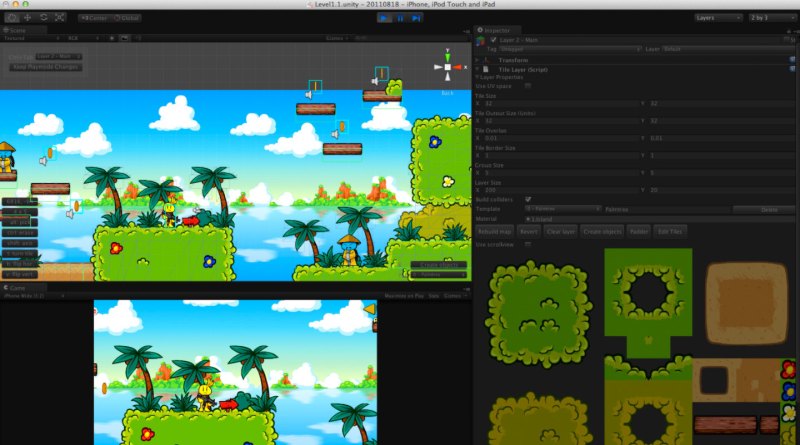Open the Template dropdown in Inspector
800x445 pixels.
[563, 209]
